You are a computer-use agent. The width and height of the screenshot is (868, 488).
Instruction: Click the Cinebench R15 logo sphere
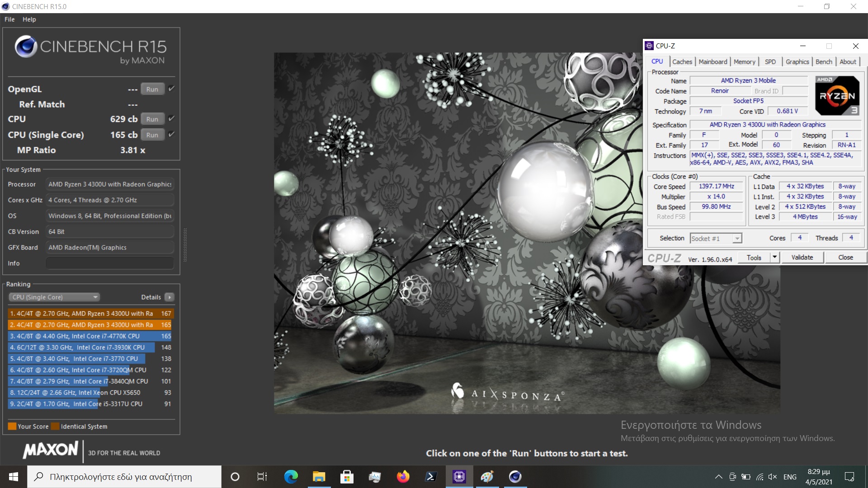click(26, 46)
